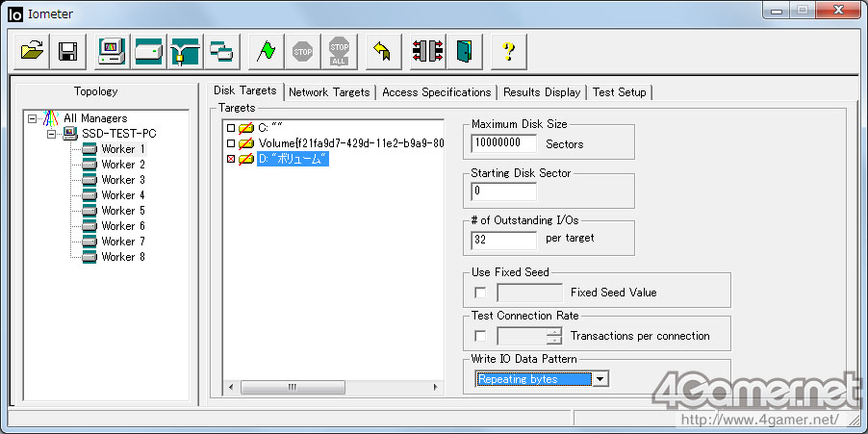Select the D: ボリューム target entry
The height and width of the screenshot is (434, 868).
(x=293, y=160)
